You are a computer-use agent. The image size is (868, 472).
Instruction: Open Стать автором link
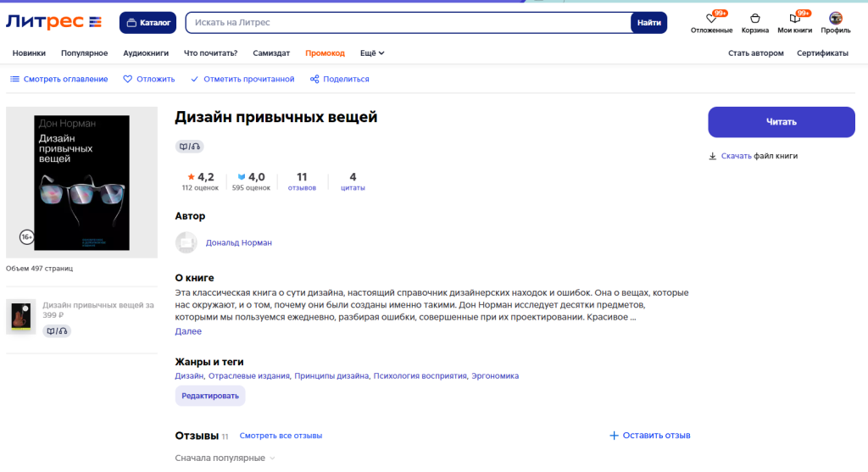(755, 53)
